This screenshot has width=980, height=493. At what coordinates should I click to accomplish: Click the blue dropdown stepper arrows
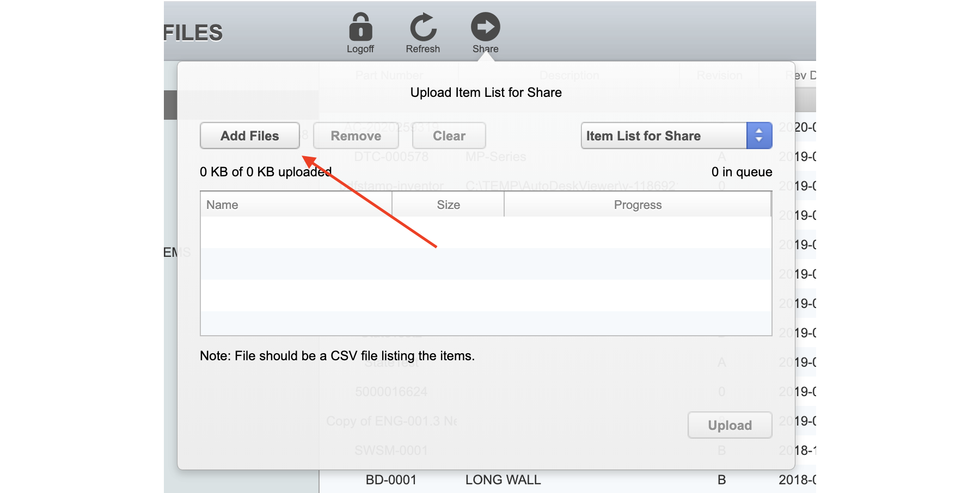coord(759,135)
